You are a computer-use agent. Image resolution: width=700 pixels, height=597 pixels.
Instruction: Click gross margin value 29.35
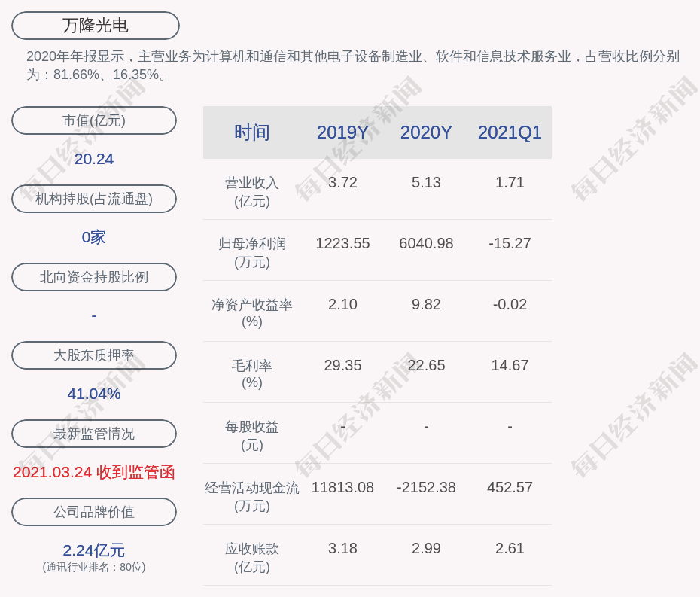click(343, 365)
